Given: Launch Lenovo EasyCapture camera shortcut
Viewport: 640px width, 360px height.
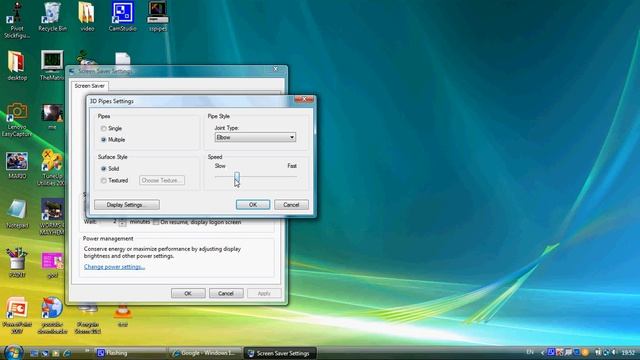Looking at the screenshot, I should tap(17, 120).
